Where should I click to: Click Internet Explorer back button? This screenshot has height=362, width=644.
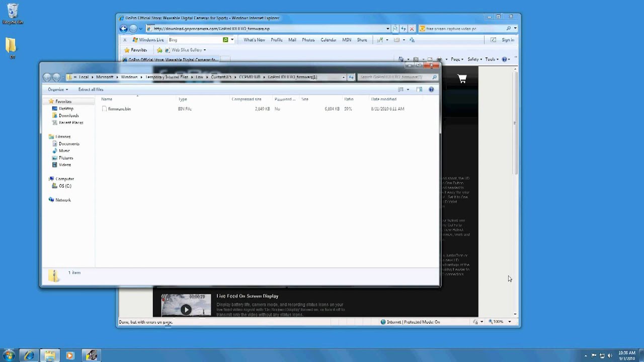pyautogui.click(x=124, y=29)
